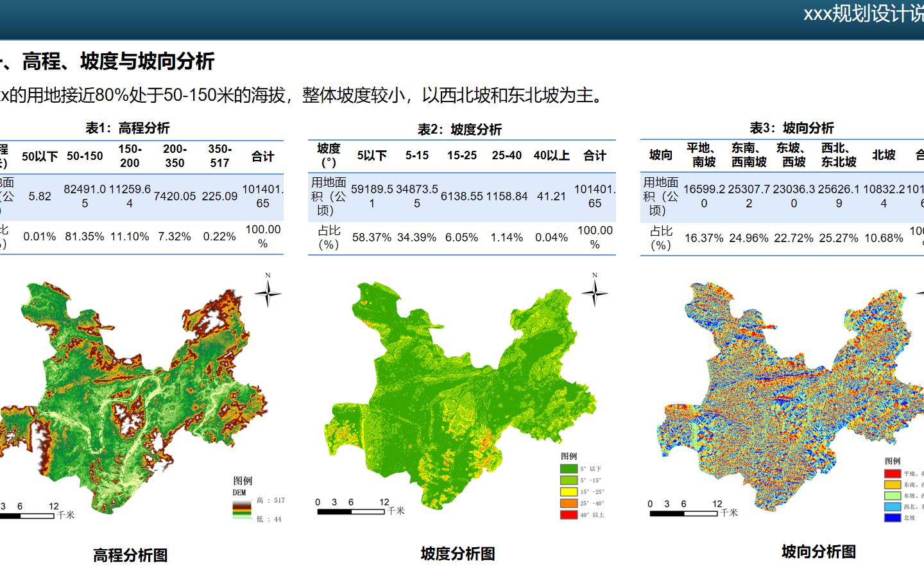Click the 合计 header in the elevation table

(x=262, y=156)
